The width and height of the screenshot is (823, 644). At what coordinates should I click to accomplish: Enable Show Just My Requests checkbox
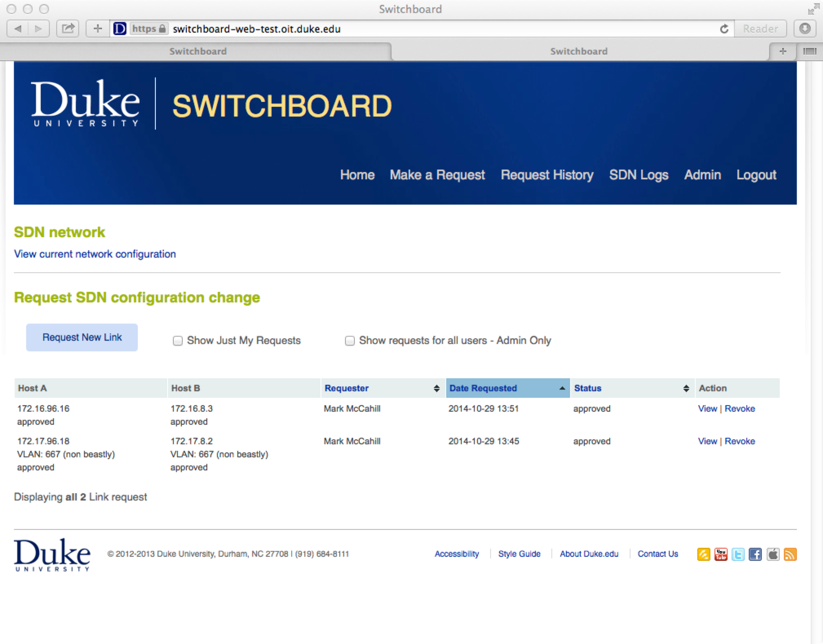177,341
